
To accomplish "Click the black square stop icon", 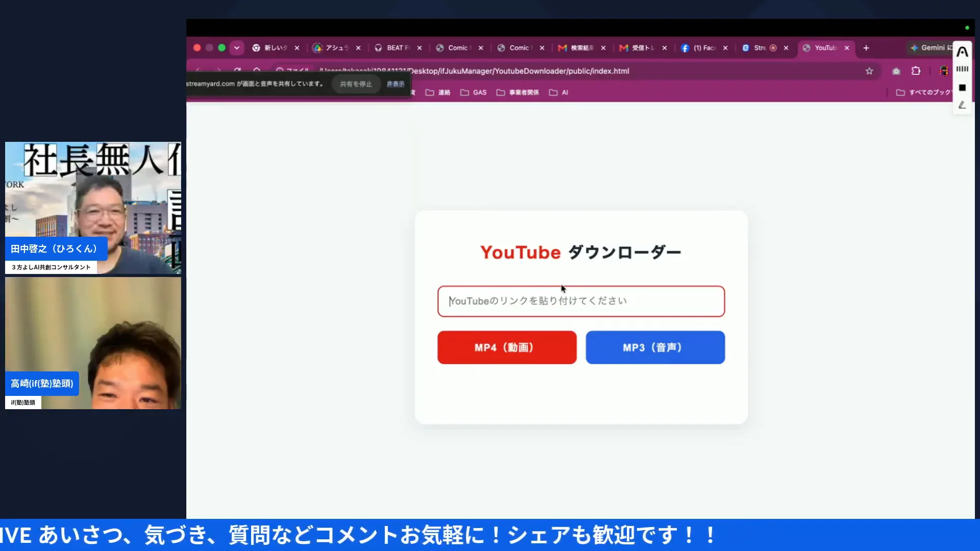I will coord(962,88).
